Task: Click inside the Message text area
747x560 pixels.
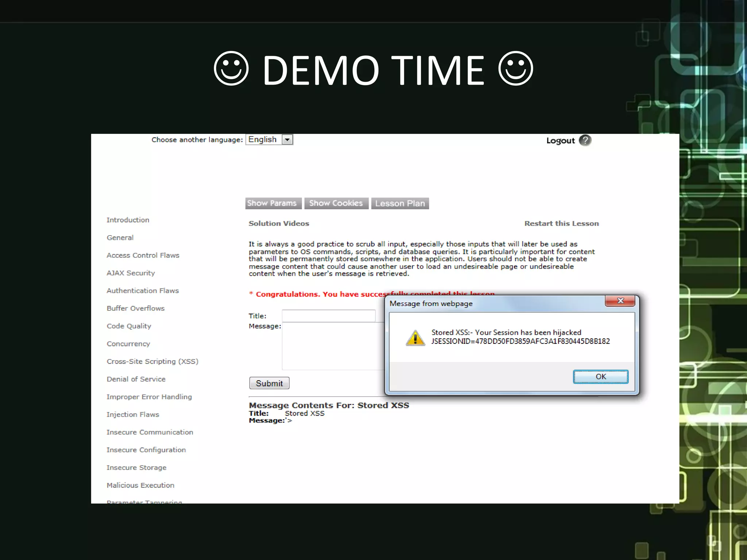Action: (333, 346)
